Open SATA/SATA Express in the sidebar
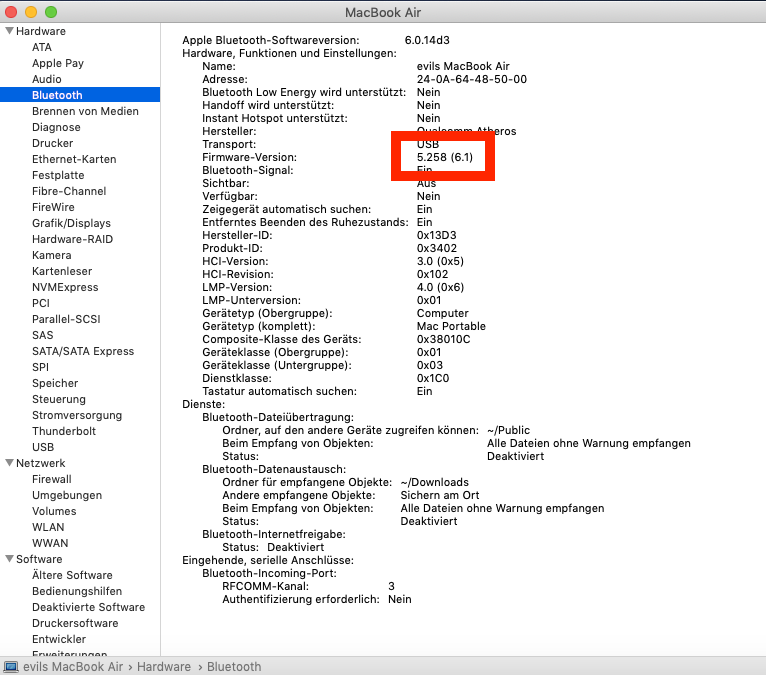 pos(83,351)
